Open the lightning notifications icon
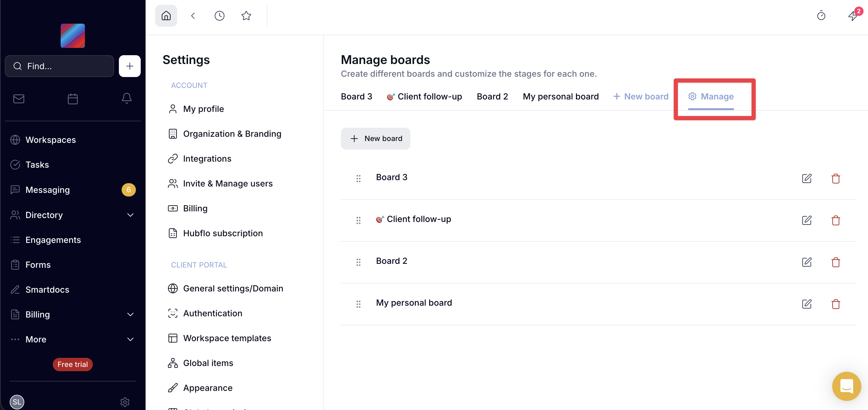This screenshot has width=868, height=410. click(853, 15)
